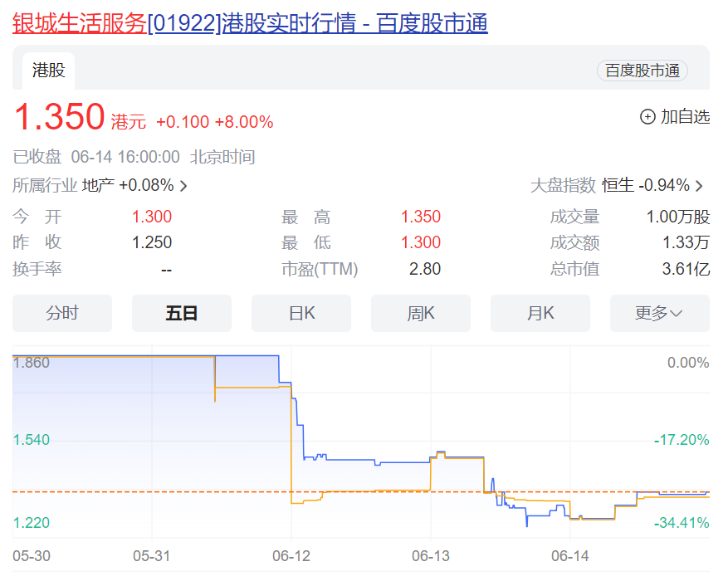
Task: Click the 百度股市通 badge button
Action: click(642, 71)
